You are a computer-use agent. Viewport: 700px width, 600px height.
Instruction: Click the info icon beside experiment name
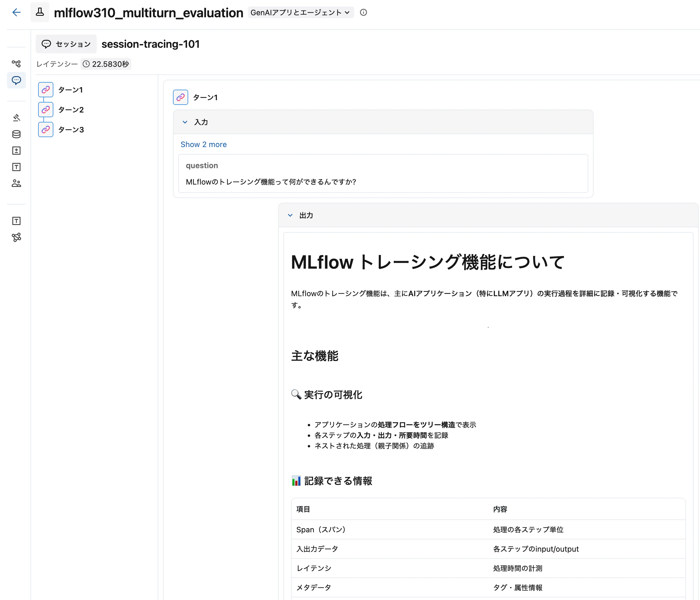click(363, 13)
